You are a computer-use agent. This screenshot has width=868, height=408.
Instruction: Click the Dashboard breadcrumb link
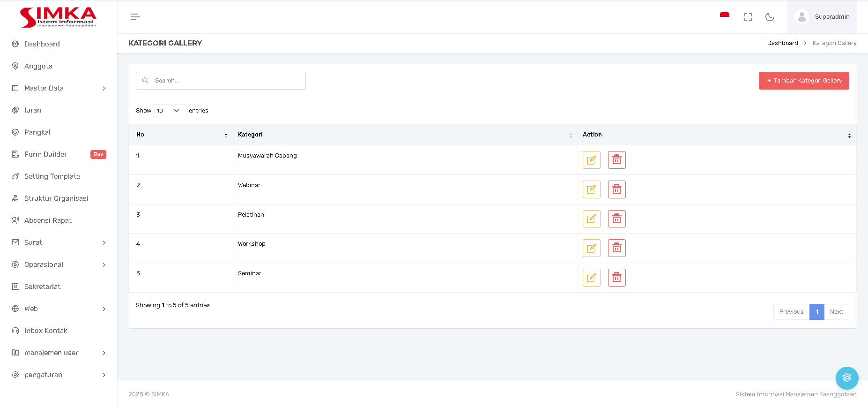pyautogui.click(x=782, y=43)
